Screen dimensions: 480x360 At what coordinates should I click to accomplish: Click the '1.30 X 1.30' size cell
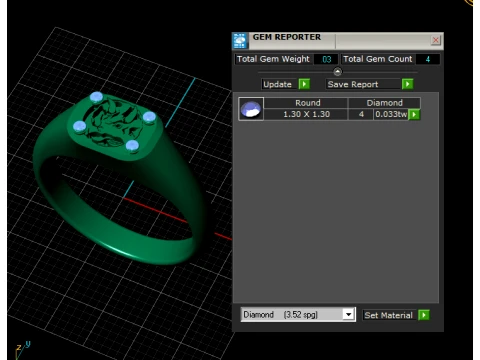coord(306,114)
